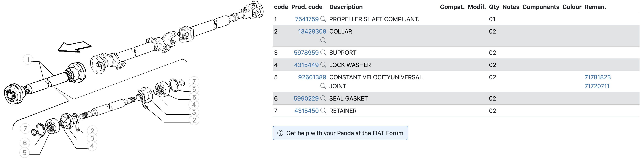This screenshot has width=644, height=159.
Task: Open part number 7541759 link
Action: pyautogui.click(x=307, y=19)
